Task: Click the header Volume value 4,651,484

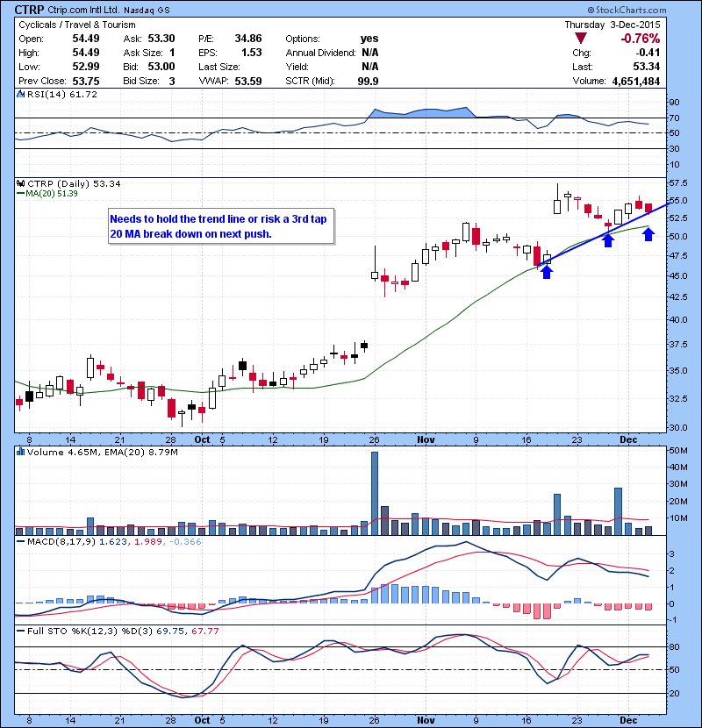Action: [636, 81]
